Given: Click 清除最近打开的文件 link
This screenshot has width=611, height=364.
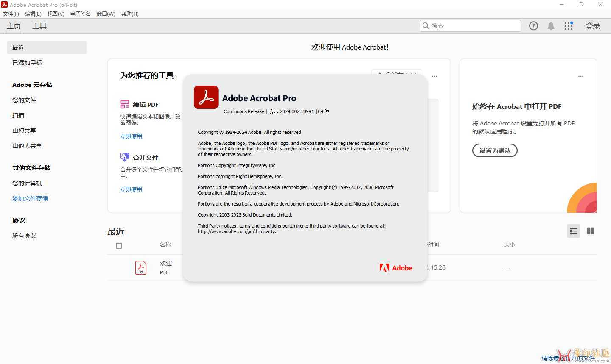Looking at the screenshot, I should pyautogui.click(x=568, y=358).
